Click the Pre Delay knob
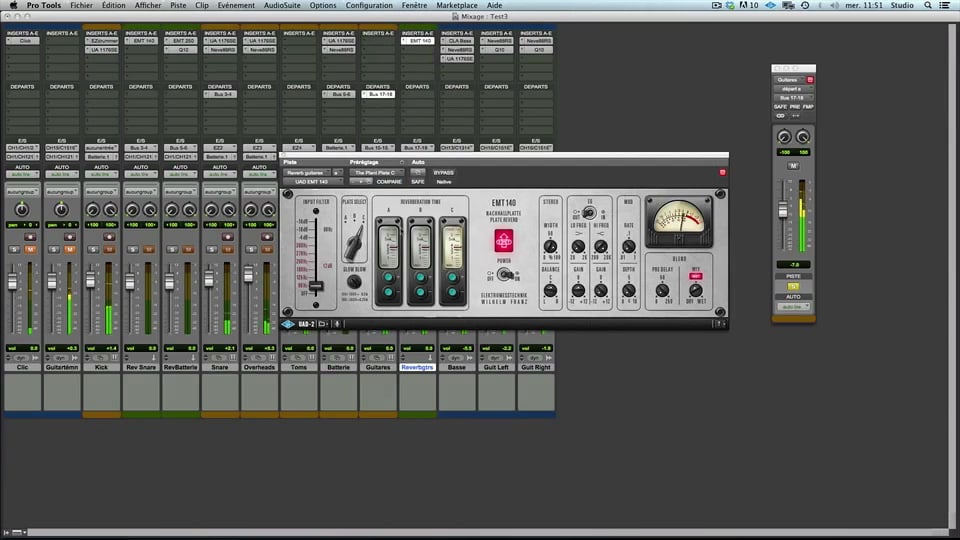Image resolution: width=960 pixels, height=540 pixels. [662, 291]
